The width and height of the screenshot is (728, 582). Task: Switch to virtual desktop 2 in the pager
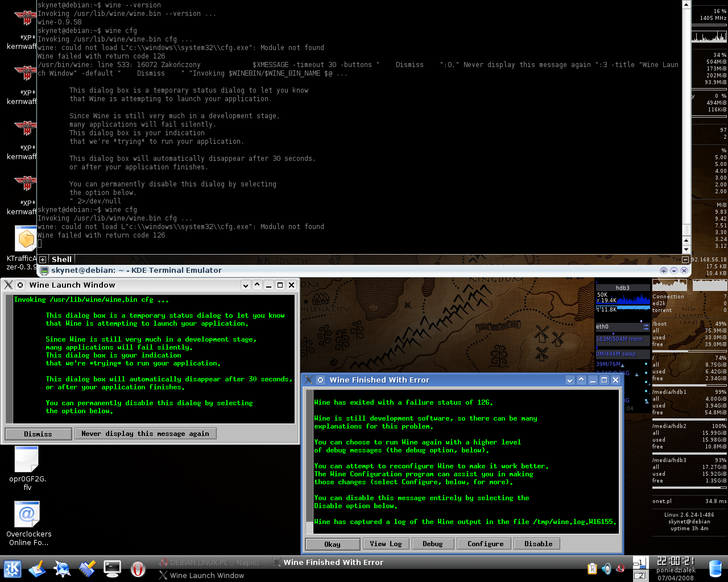pyautogui.click(x=640, y=575)
